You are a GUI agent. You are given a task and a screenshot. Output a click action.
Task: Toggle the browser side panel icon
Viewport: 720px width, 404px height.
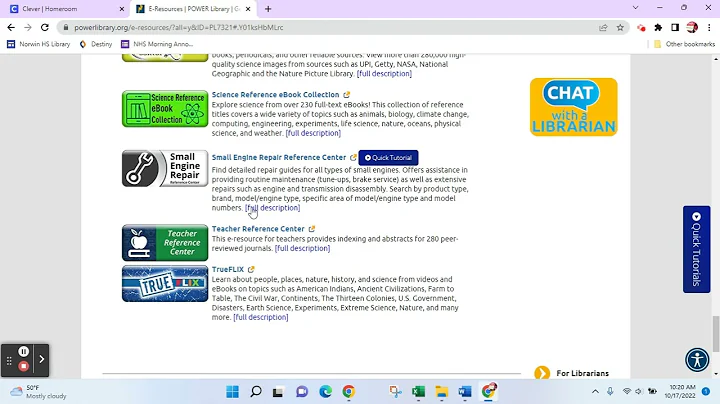click(x=675, y=28)
